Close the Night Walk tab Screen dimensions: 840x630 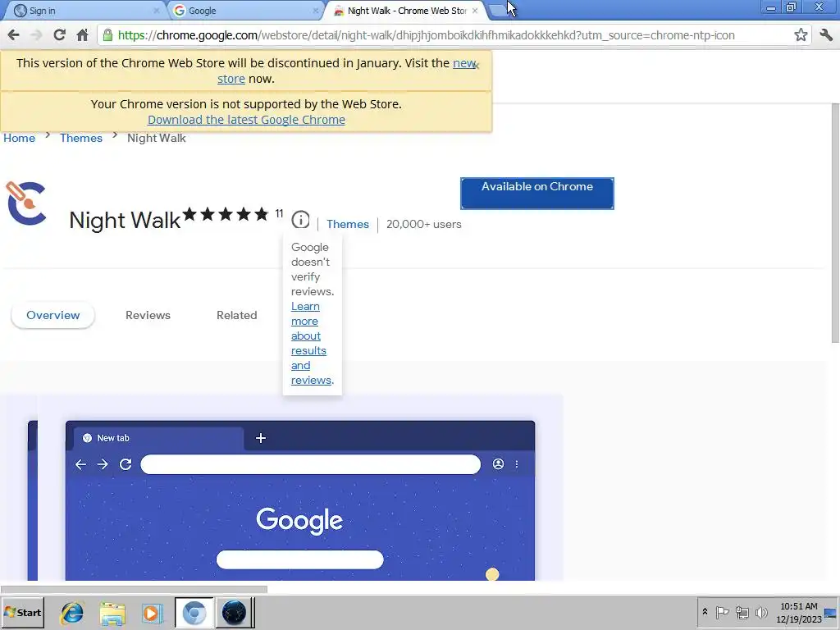pos(475,11)
